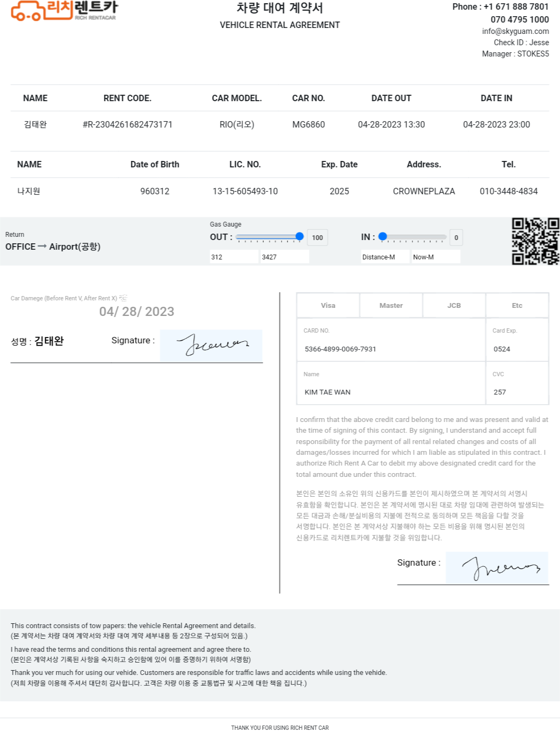Click the distance field showing 312

234,257
